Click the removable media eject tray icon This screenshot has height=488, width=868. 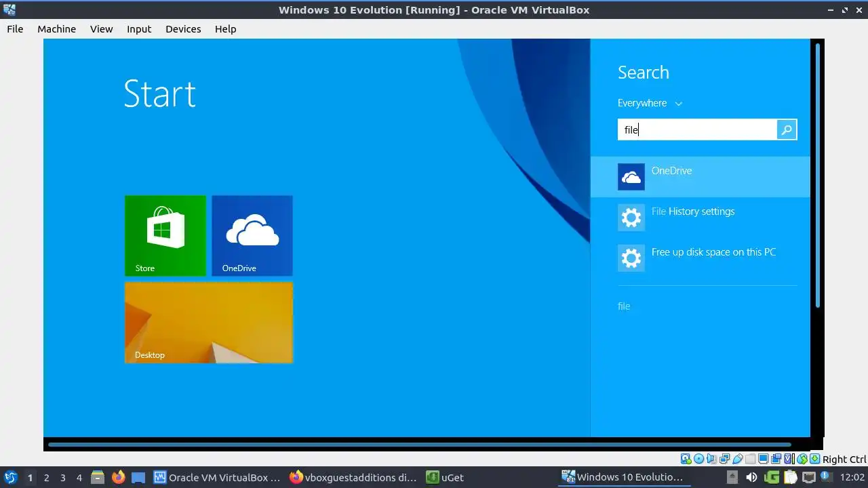(732, 477)
